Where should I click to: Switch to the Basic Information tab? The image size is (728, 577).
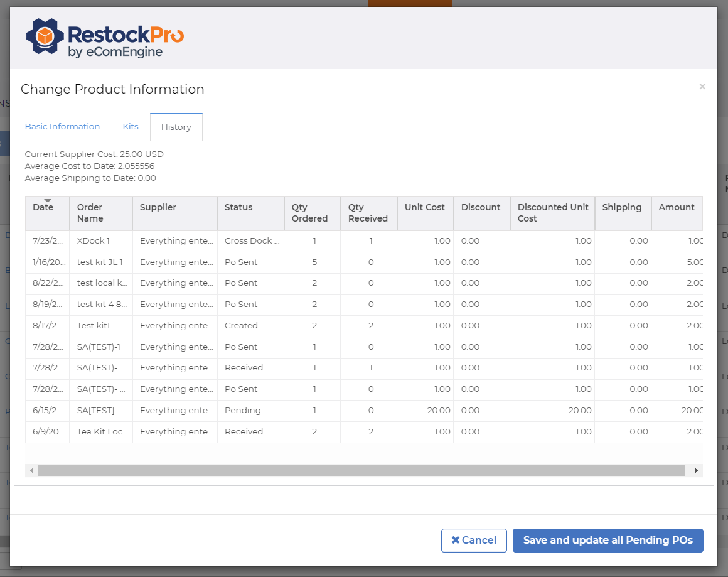[x=62, y=127]
